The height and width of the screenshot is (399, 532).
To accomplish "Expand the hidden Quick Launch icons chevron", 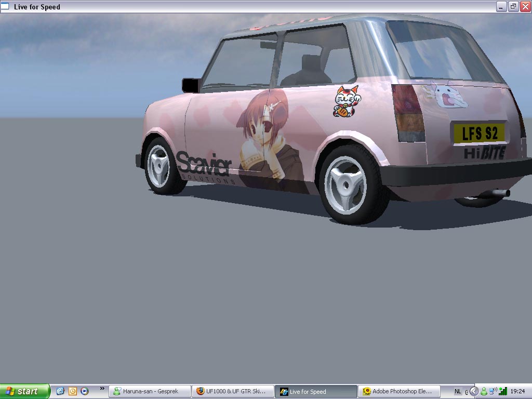I will coord(102,389).
